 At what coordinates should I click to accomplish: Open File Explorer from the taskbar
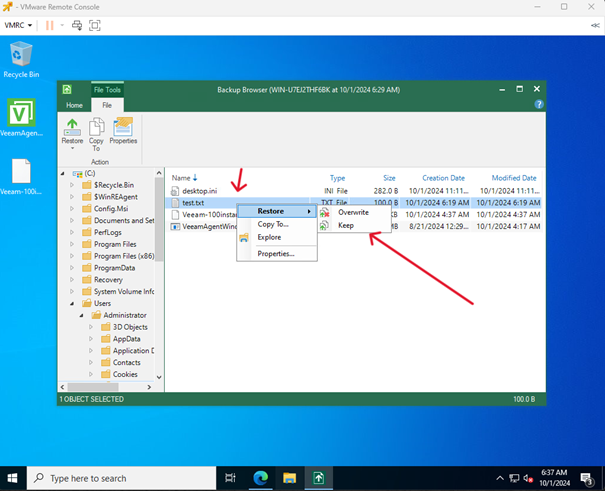coord(288,478)
